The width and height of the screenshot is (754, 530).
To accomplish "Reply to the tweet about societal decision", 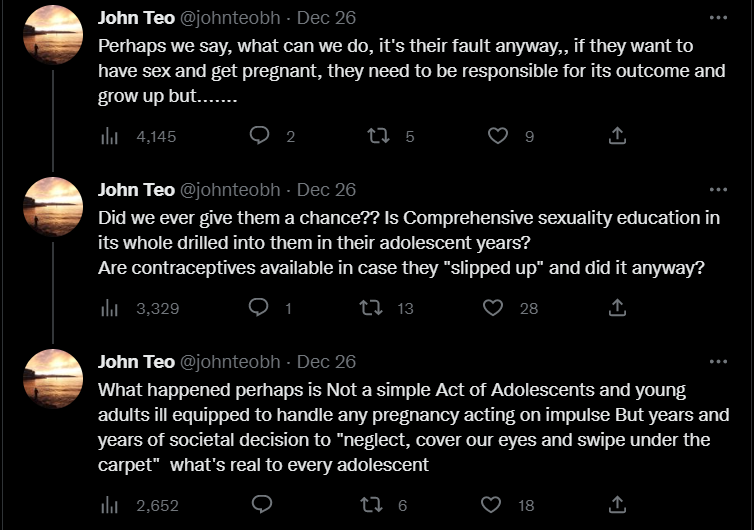I will coord(259,505).
